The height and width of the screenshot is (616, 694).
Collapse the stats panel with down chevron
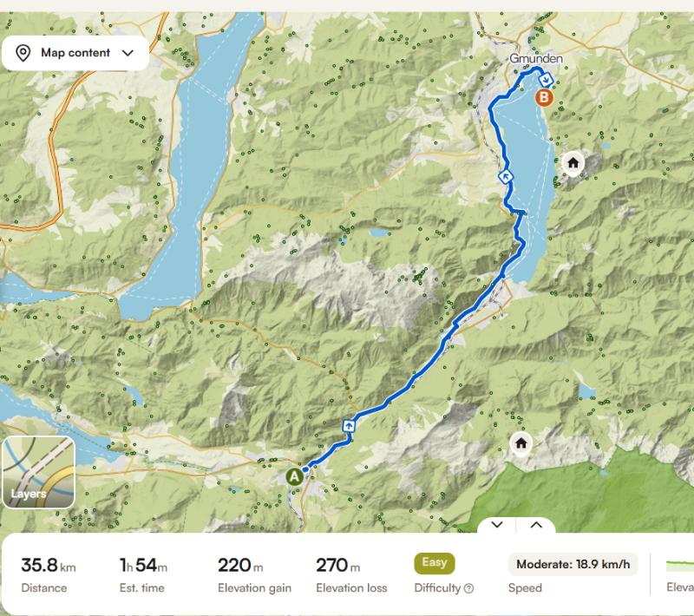(x=497, y=525)
